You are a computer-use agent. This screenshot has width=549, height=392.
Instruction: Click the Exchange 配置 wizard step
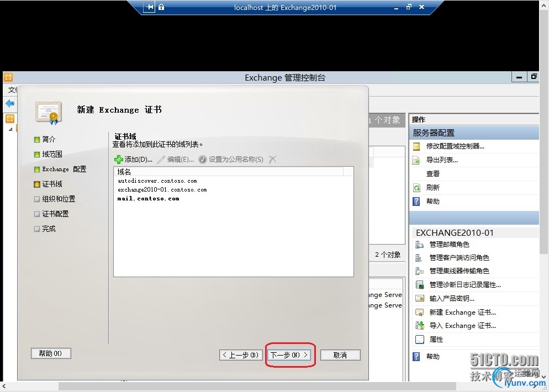pyautogui.click(x=60, y=169)
